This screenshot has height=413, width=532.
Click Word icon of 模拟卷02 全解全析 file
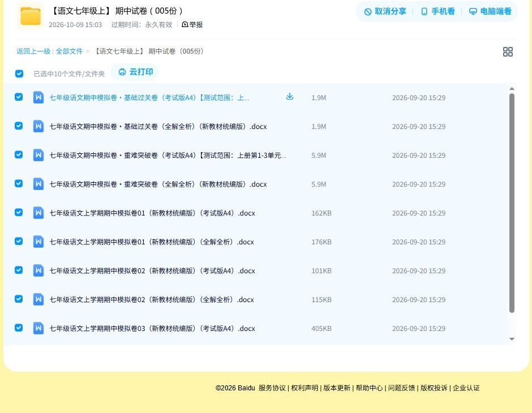(x=38, y=299)
